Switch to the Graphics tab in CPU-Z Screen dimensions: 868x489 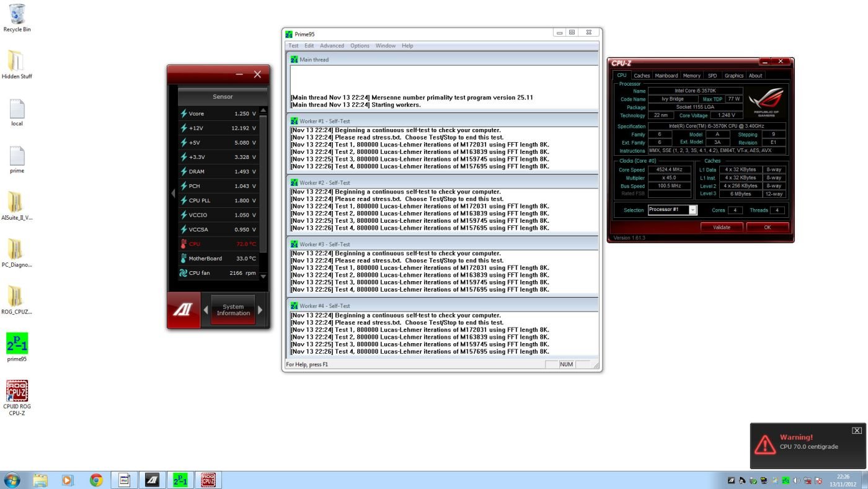click(734, 76)
